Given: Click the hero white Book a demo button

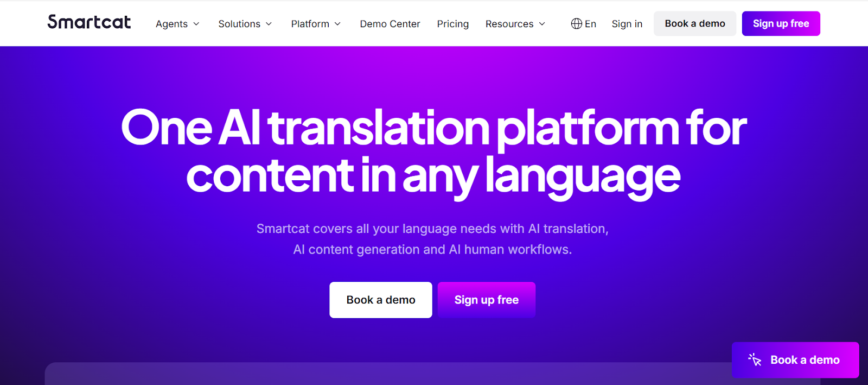Looking at the screenshot, I should 381,300.
